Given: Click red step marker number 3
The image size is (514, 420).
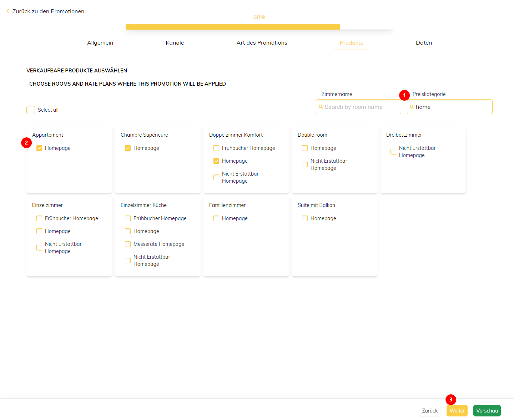Looking at the screenshot, I should coord(450,400).
